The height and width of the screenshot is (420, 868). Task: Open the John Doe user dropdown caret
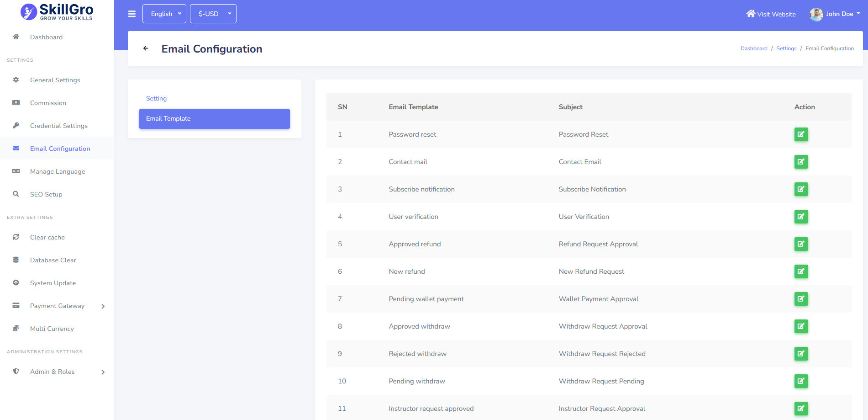tap(858, 14)
